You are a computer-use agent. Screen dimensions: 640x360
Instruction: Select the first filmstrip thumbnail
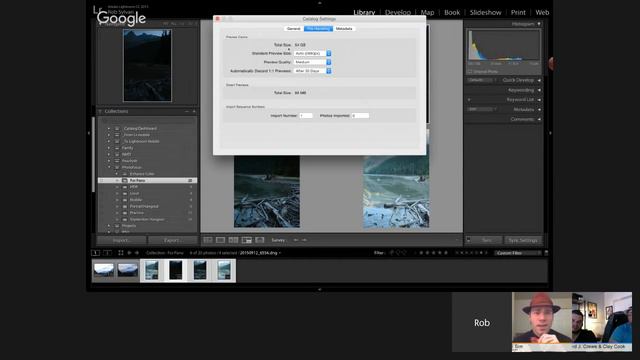point(104,270)
